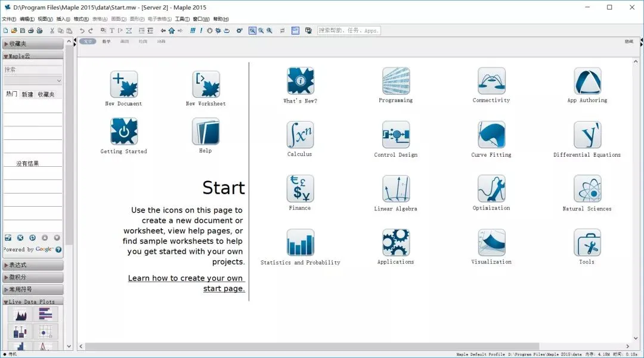The width and height of the screenshot is (644, 358).
Task: Collapse the Maple云 palette
Action: tap(33, 56)
